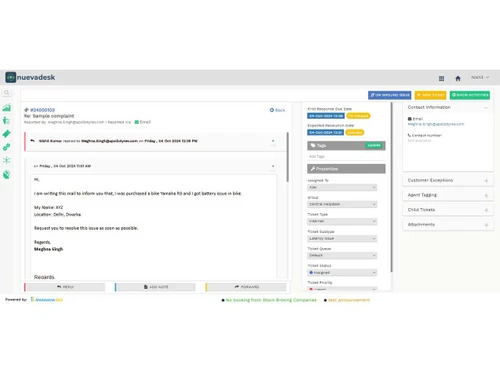The width and height of the screenshot is (500, 375).
Task: Expand the Agent Tagging section
Action: click(x=486, y=195)
